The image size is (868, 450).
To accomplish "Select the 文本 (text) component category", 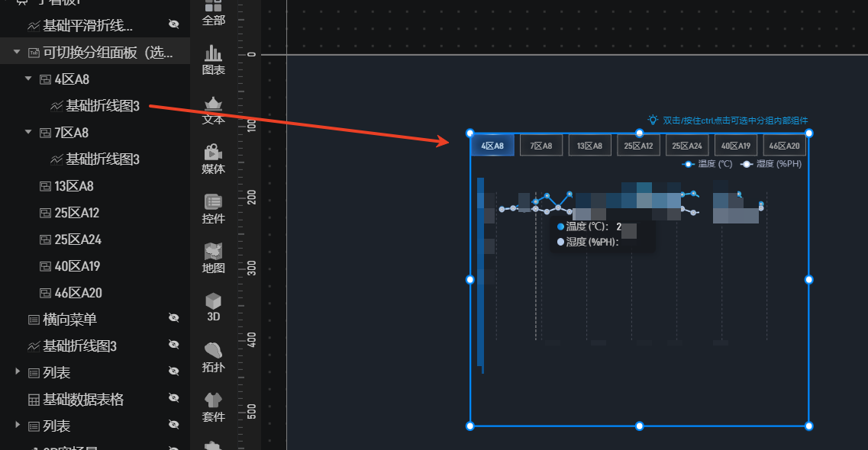I will (x=213, y=111).
